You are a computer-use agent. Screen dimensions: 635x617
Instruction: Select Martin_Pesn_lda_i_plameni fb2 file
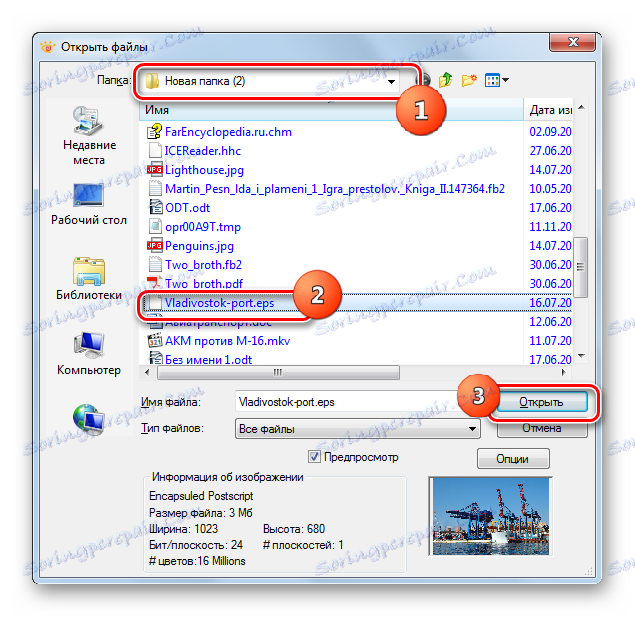click(335, 189)
